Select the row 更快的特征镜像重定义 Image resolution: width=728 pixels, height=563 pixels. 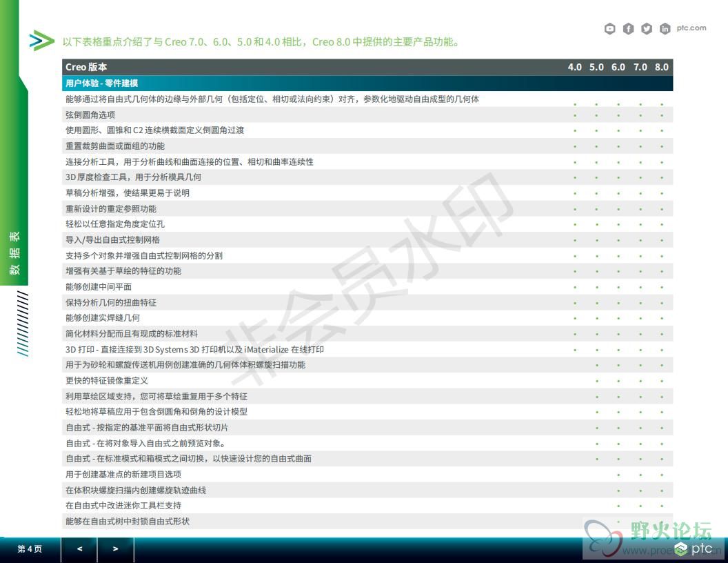click(x=367, y=380)
